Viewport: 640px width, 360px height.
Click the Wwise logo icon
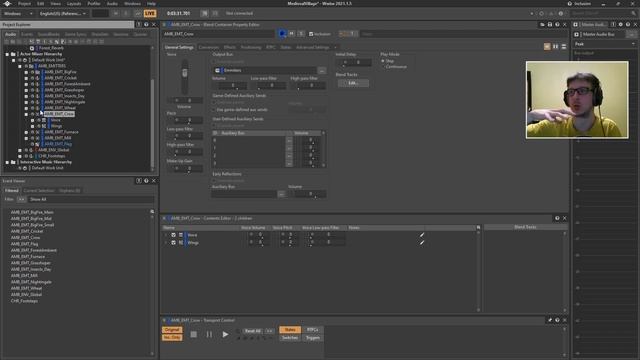tap(7, 3)
